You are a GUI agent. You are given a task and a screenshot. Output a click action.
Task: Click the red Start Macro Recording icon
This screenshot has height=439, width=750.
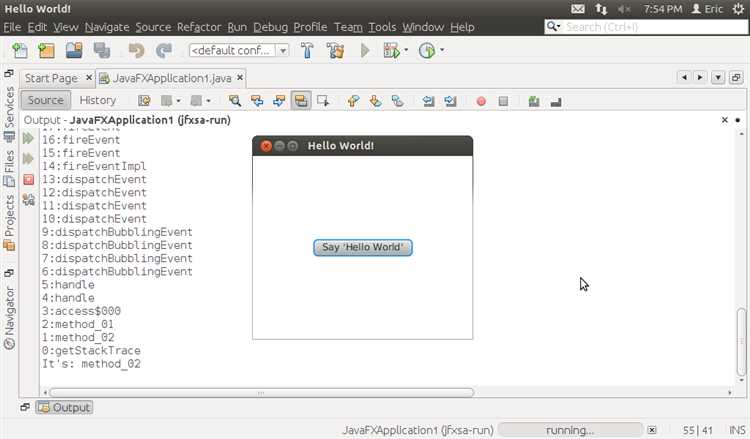pos(481,100)
